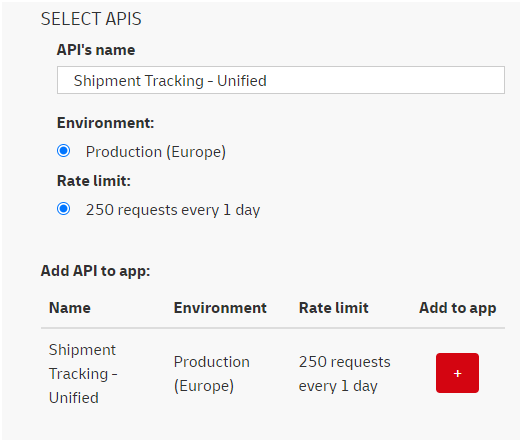Image resolution: width=522 pixels, height=442 pixels.
Task: Click the Rate limit column header in table
Action: point(333,308)
